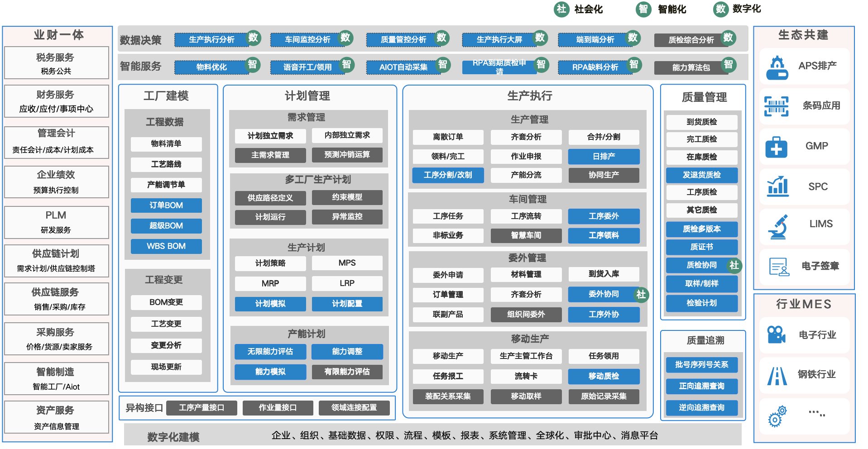Screen dimensions: 868x449
Task: Open the 订单BOM module
Action: coord(166,205)
